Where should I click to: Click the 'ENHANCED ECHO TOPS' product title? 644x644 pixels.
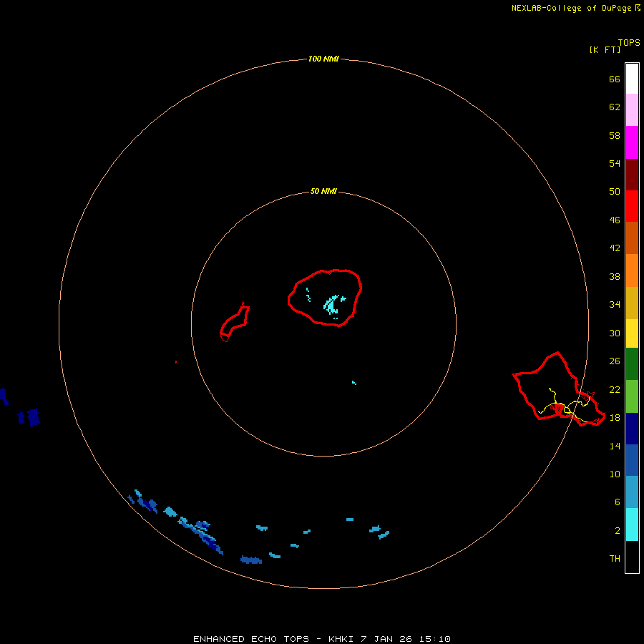tap(251, 639)
